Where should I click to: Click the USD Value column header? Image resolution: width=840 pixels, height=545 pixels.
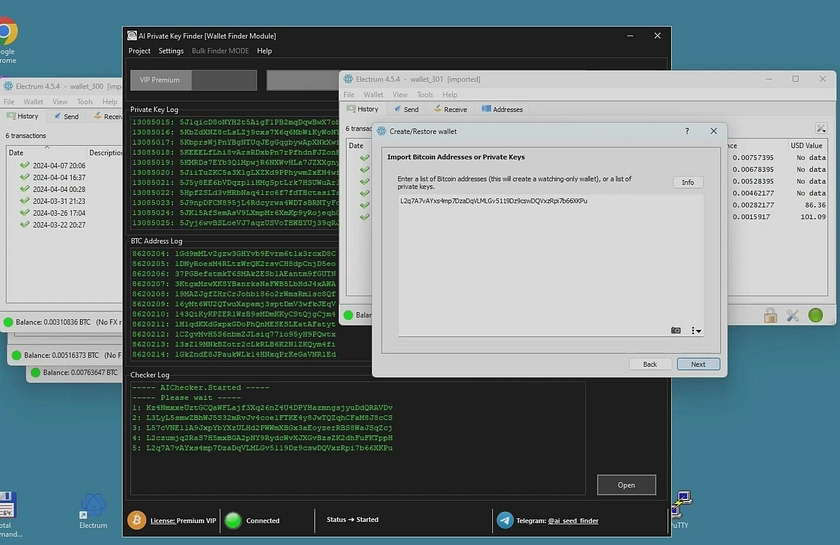point(806,146)
